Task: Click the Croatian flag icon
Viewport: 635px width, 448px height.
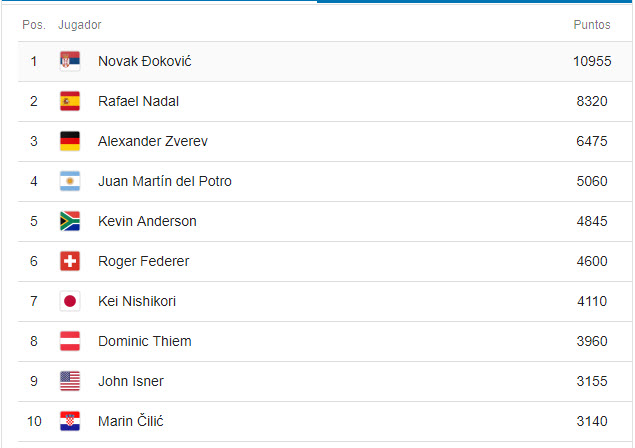Action: 70,421
